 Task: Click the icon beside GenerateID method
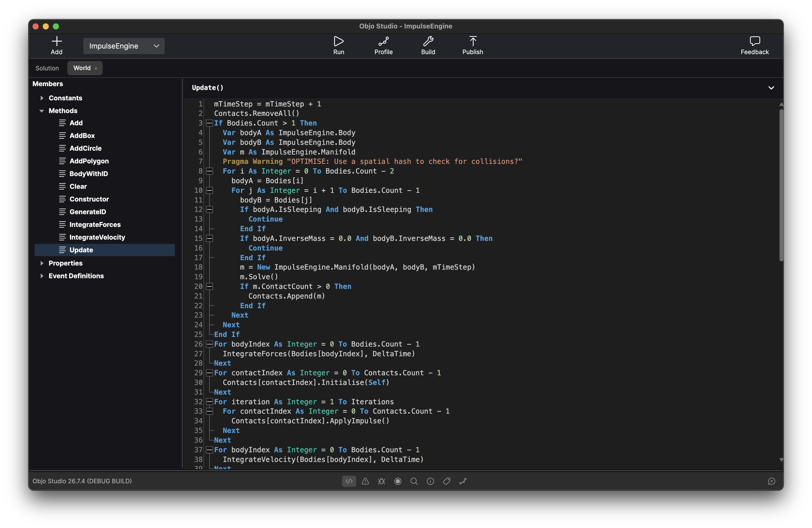pos(62,212)
